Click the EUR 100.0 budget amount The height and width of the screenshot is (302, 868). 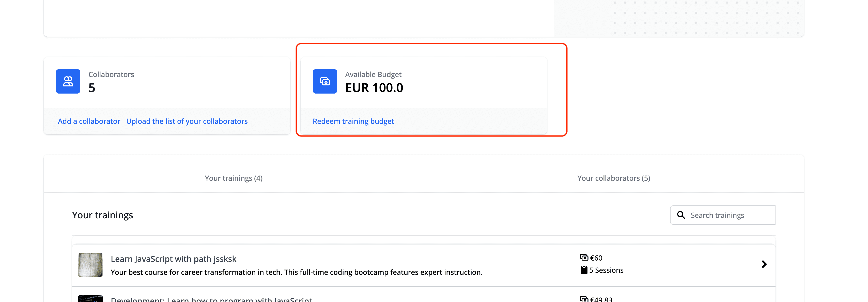tap(374, 88)
